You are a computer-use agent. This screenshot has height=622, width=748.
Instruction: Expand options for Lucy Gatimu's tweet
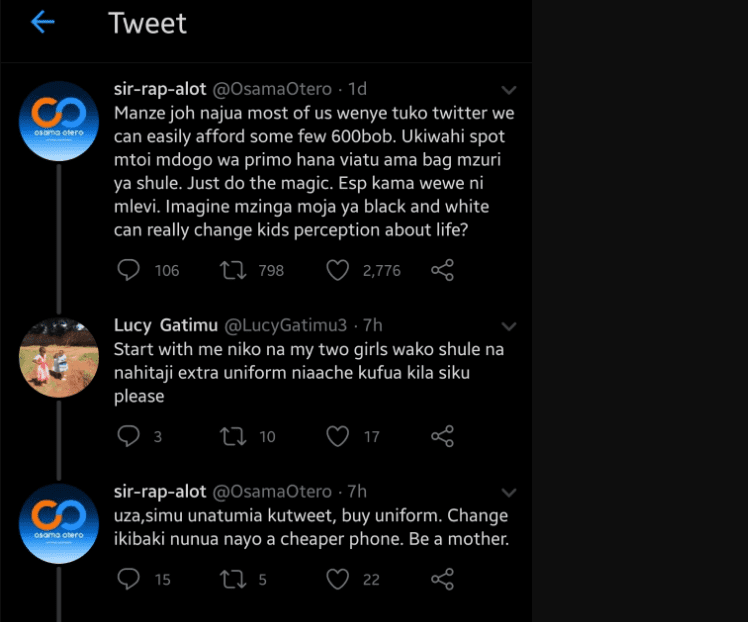(x=508, y=326)
